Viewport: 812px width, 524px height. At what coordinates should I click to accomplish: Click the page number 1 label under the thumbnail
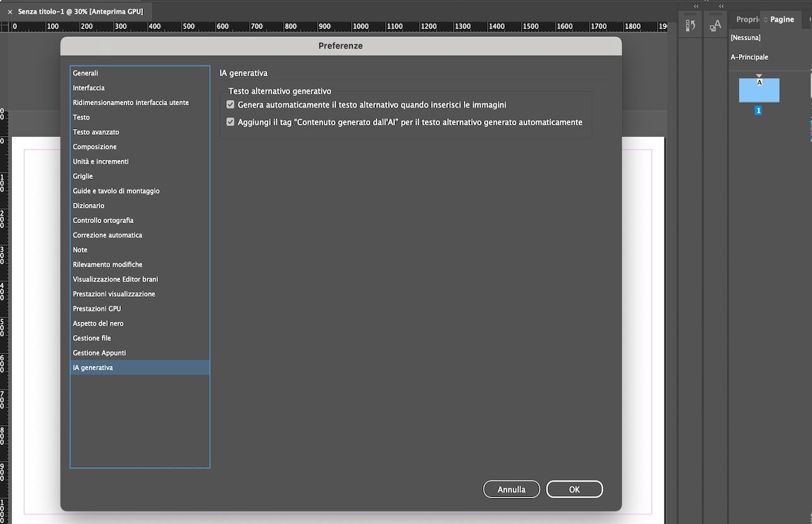pyautogui.click(x=758, y=110)
